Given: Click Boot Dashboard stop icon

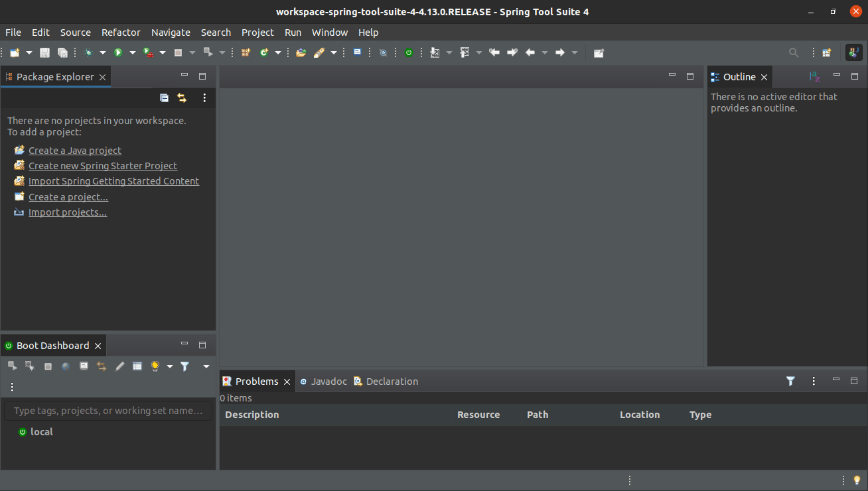Looking at the screenshot, I should point(48,366).
